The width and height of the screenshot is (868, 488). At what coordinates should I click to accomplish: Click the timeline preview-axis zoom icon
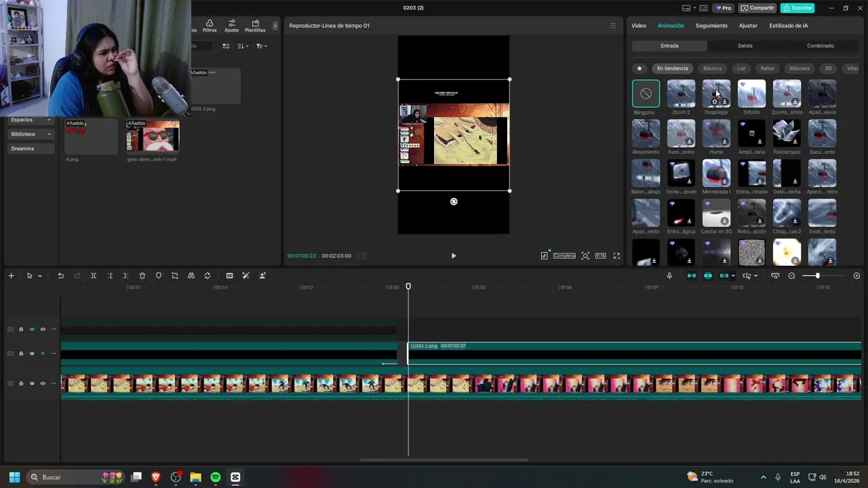775,276
